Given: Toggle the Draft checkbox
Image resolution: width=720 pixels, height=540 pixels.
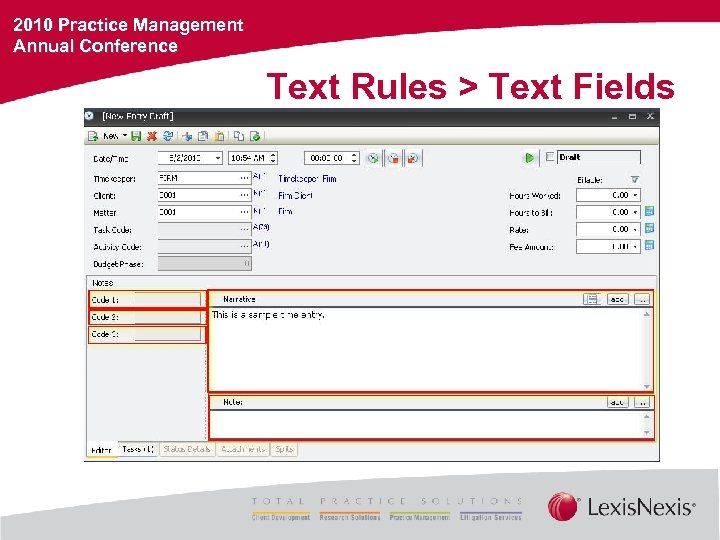Looking at the screenshot, I should (549, 157).
